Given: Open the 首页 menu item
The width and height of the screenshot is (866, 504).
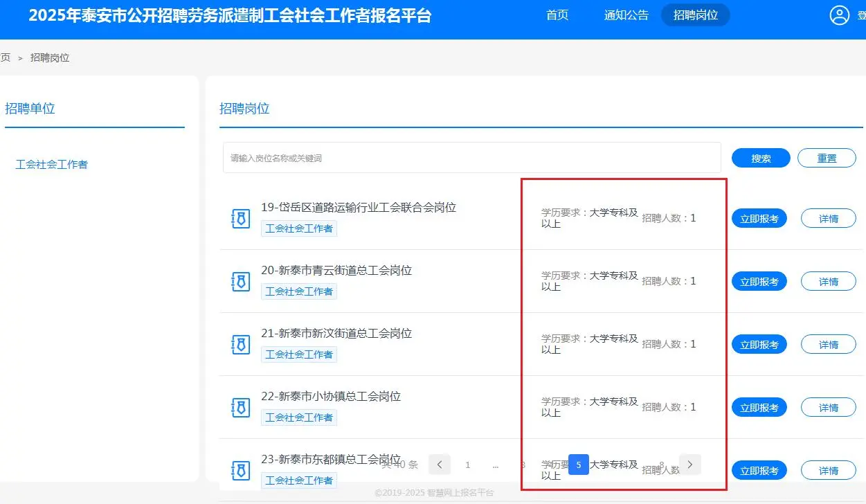Looking at the screenshot, I should click(x=557, y=15).
